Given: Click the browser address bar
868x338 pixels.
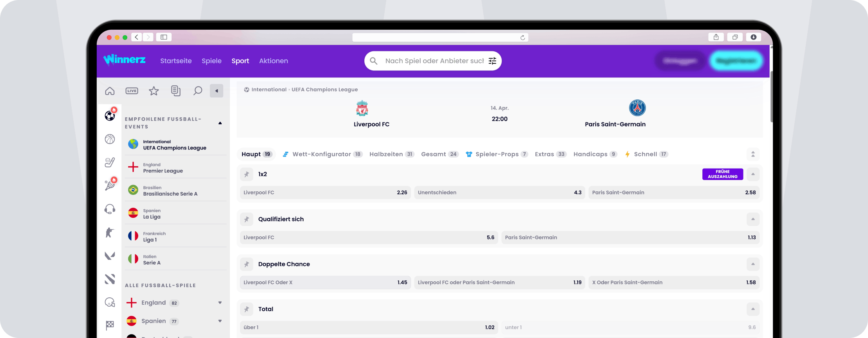Looking at the screenshot, I should click(440, 38).
